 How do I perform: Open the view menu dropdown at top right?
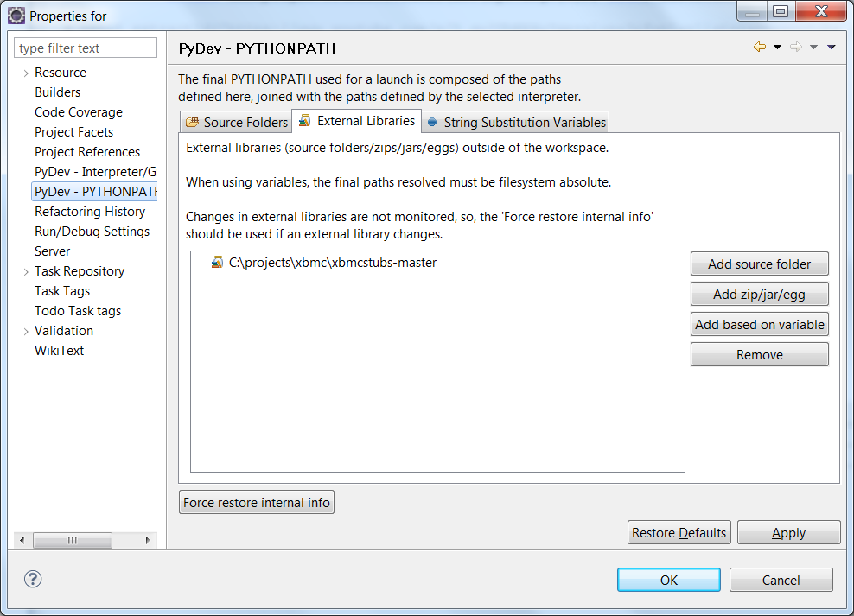coord(830,47)
